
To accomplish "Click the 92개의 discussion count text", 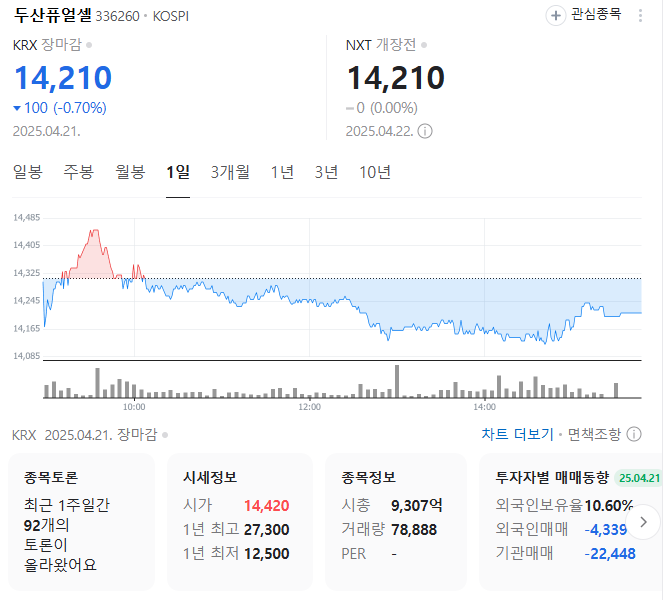I will tap(46, 525).
